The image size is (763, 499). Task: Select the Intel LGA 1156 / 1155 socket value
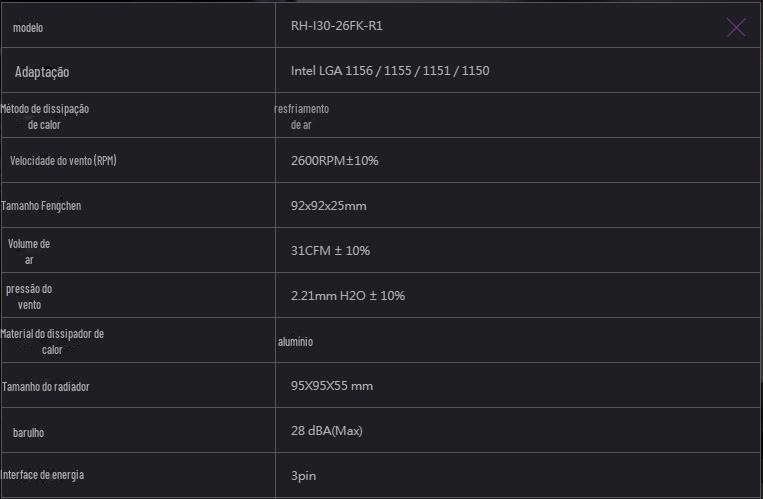click(389, 71)
